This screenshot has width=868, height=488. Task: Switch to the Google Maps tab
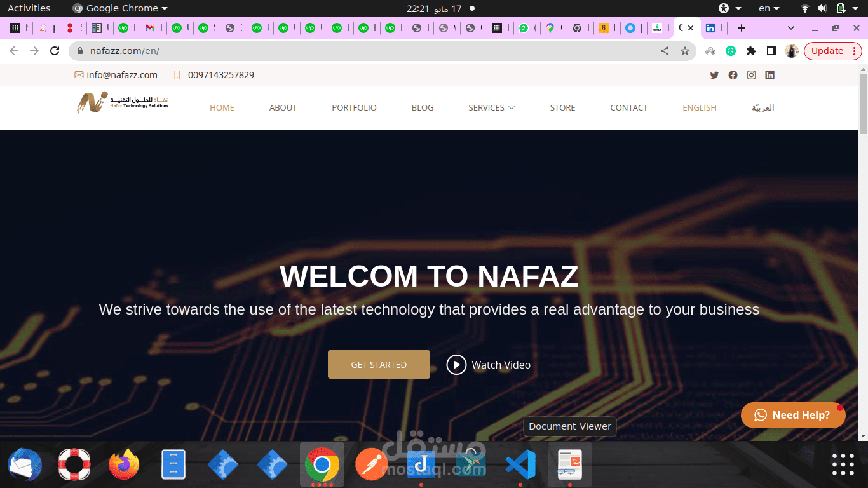pos(552,28)
